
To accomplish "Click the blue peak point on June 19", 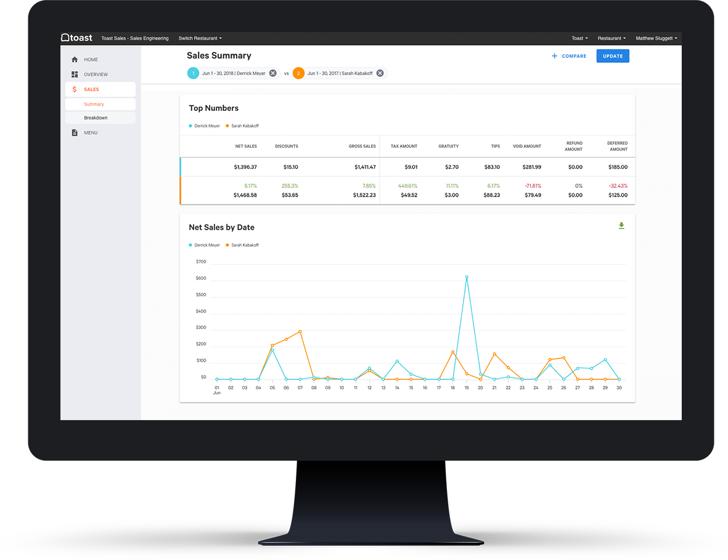I will point(467,277).
